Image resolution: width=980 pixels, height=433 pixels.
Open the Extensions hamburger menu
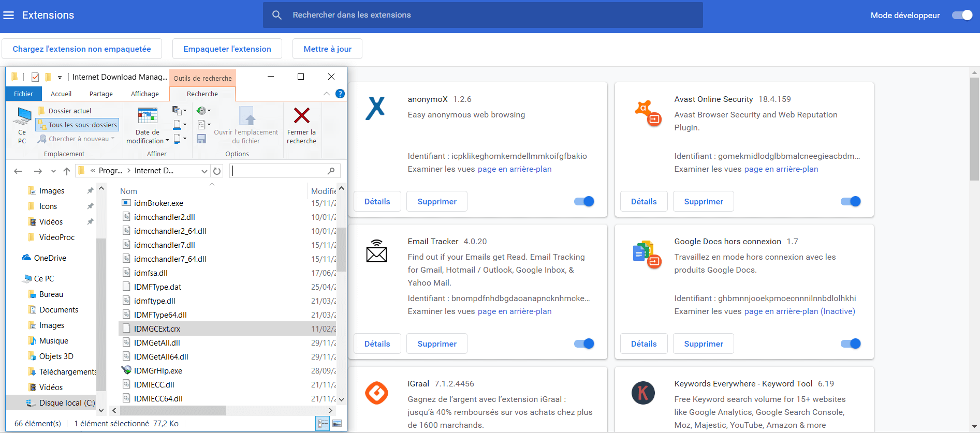coord(9,16)
